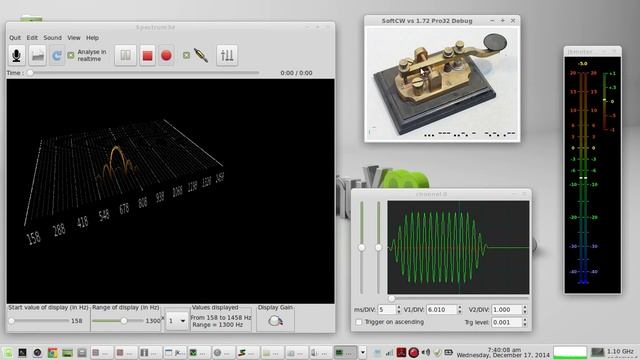Viewport: 640px width, 360px height.
Task: Click the blue refresh arrow icon
Action: tap(57, 55)
